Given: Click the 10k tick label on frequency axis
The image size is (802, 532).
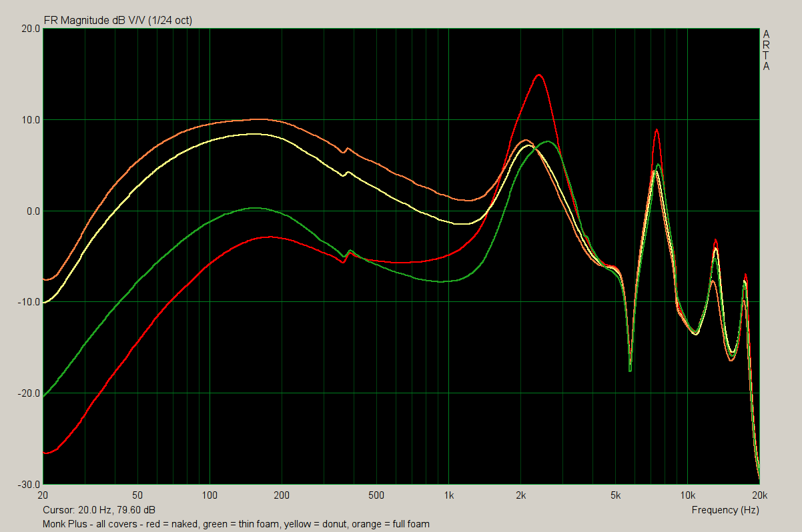Looking at the screenshot, I should click(687, 495).
